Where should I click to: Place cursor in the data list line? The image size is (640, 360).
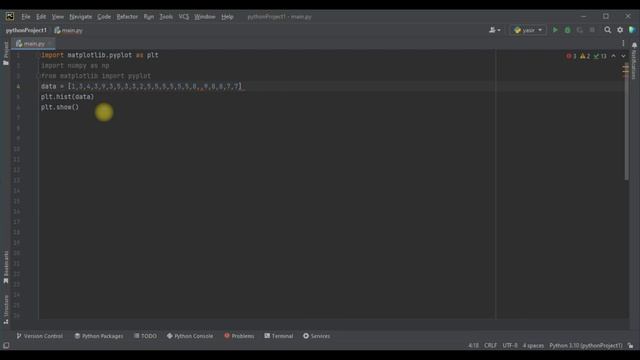click(142, 86)
